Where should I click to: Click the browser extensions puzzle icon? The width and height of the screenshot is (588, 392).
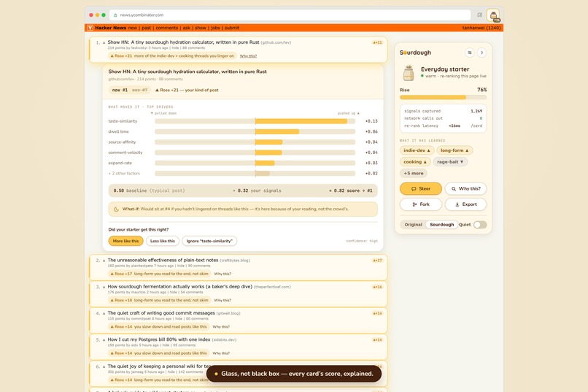click(479, 15)
